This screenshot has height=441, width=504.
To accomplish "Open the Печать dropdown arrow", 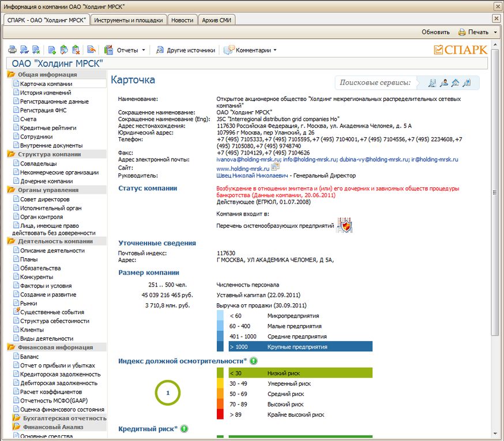I will click(x=495, y=32).
